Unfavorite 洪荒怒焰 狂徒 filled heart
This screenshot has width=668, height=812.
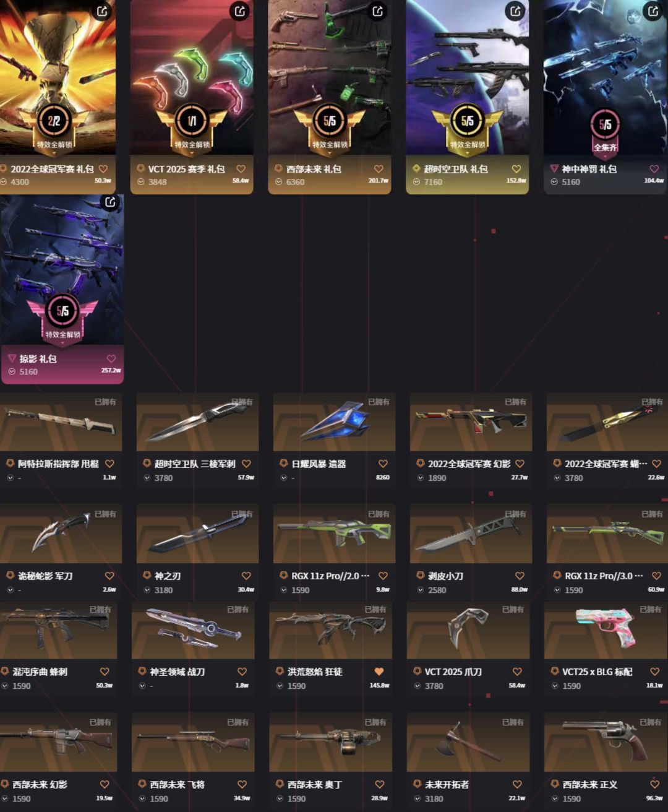point(379,672)
